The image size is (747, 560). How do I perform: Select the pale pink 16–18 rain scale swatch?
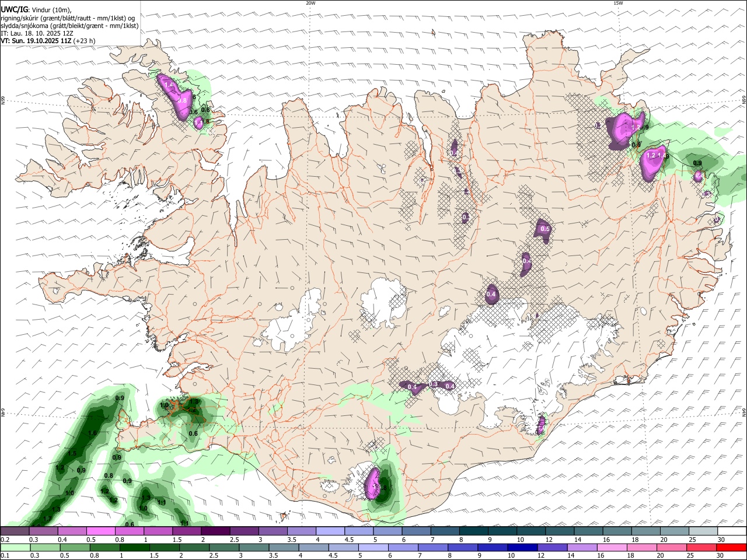pos(612,548)
